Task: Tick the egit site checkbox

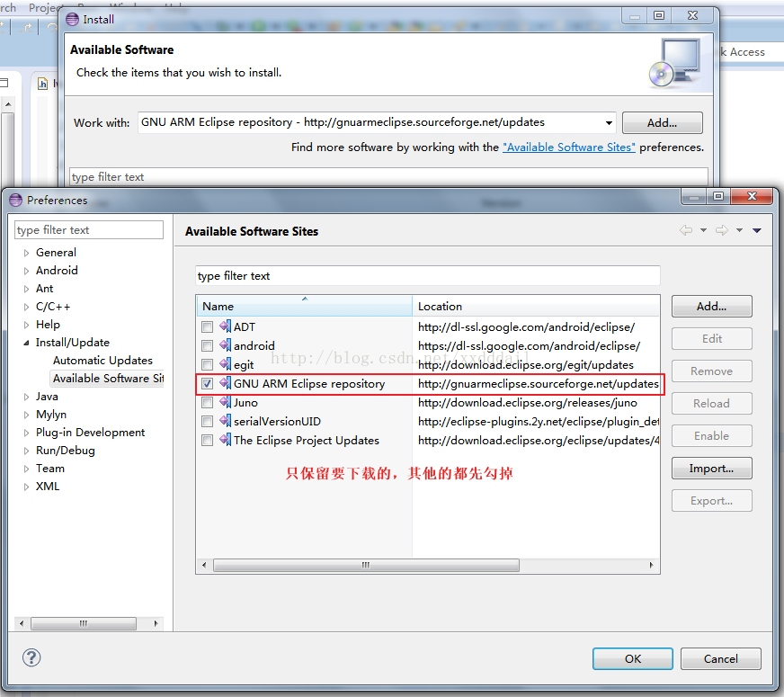Action: tap(207, 364)
